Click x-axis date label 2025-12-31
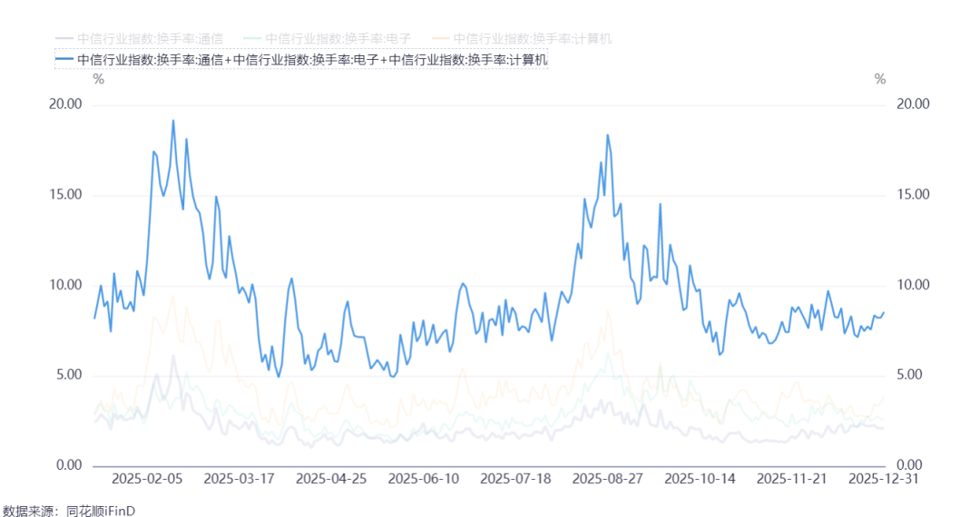The image size is (980, 517). pos(884,479)
